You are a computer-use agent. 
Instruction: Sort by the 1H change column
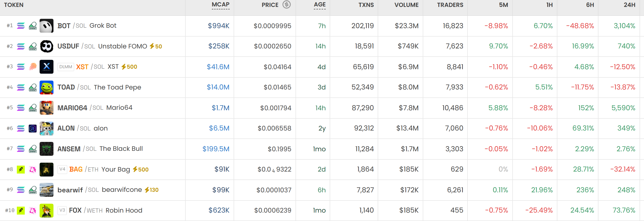549,5
